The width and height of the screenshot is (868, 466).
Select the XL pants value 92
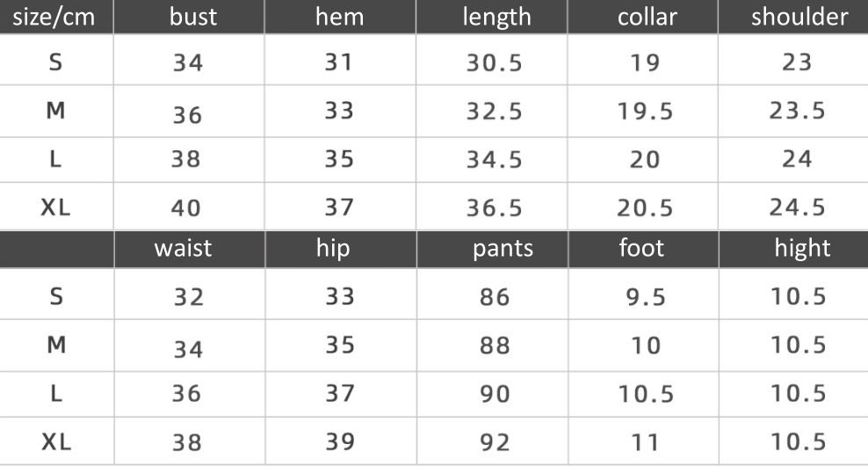495,441
